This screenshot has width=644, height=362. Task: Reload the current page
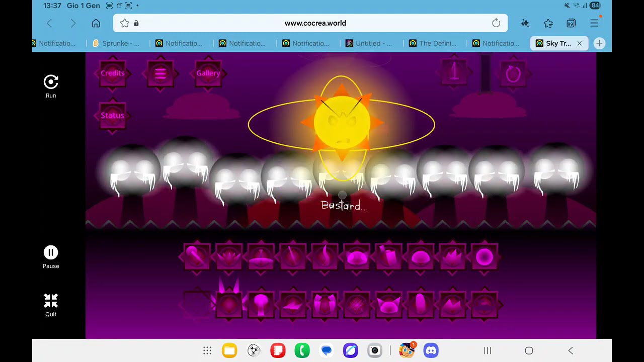coord(496,23)
